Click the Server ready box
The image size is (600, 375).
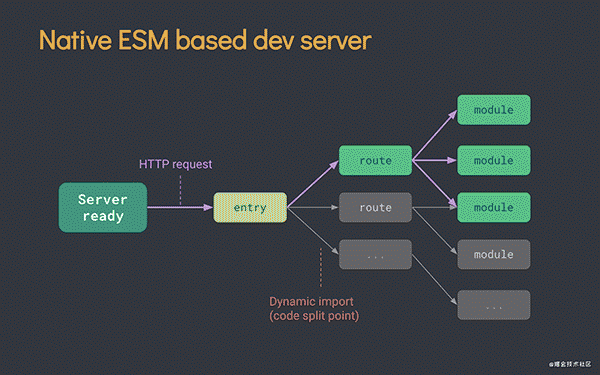[103, 207]
